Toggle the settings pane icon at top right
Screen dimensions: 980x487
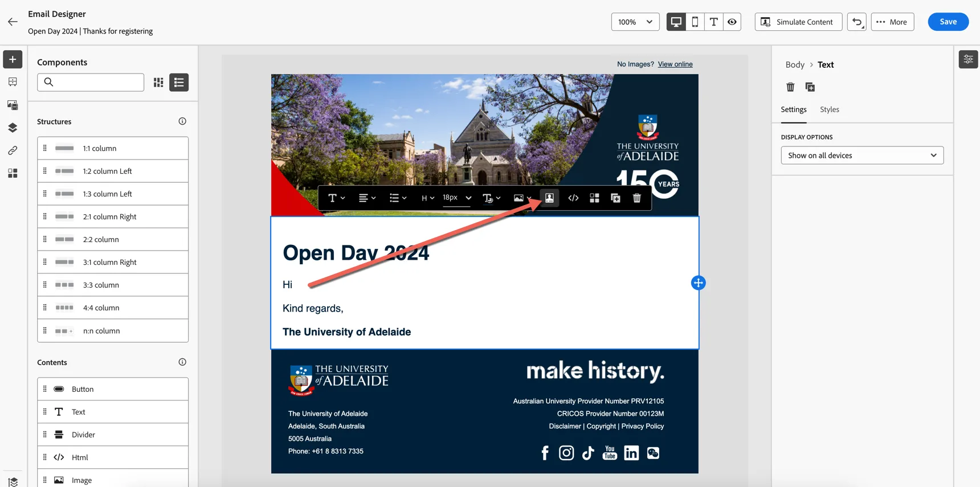pyautogui.click(x=968, y=59)
